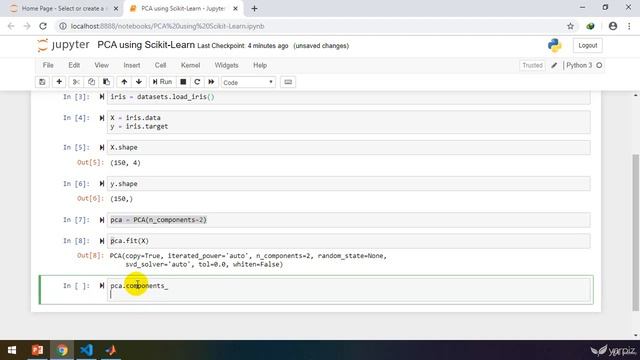Run cell In [7] PCA run icon
Screen dimensions: 640x360
[x=102, y=220]
